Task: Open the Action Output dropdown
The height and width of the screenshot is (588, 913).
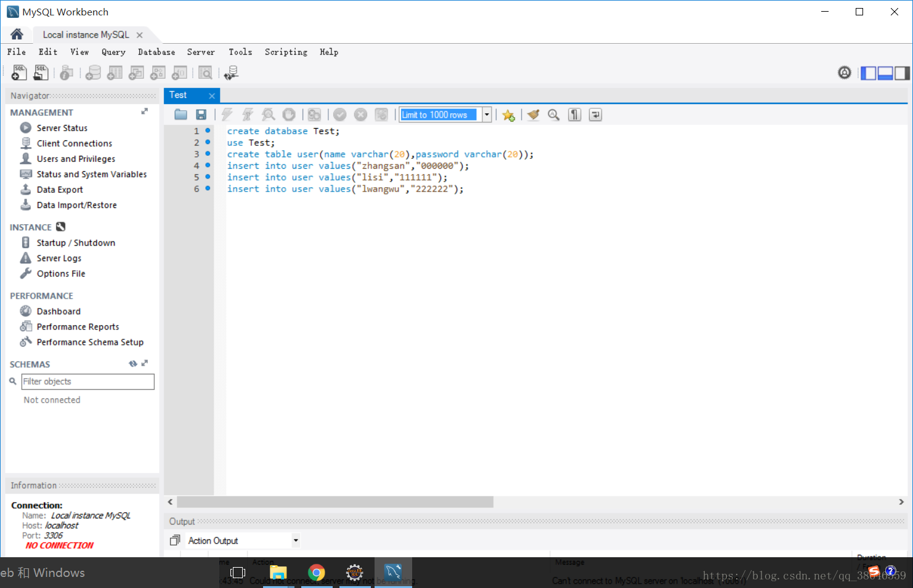Action: [x=296, y=541]
